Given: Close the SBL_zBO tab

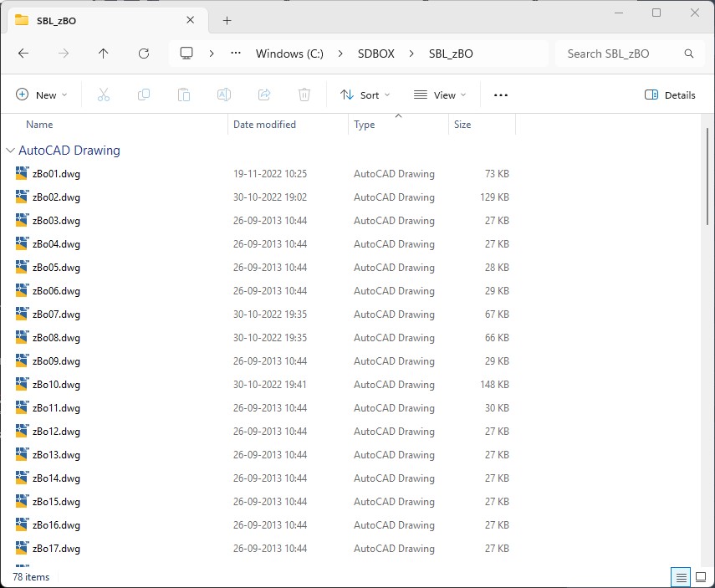Looking at the screenshot, I should pyautogui.click(x=190, y=20).
